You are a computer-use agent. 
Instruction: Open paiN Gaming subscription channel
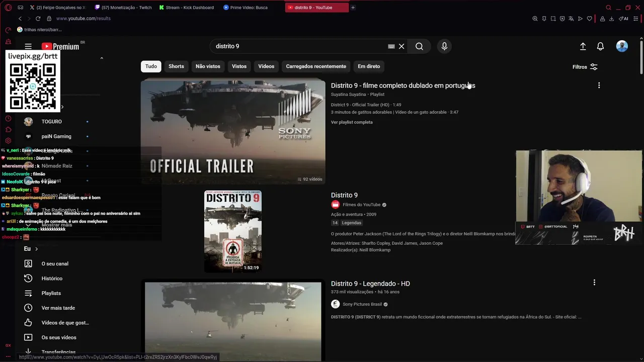[x=56, y=136]
